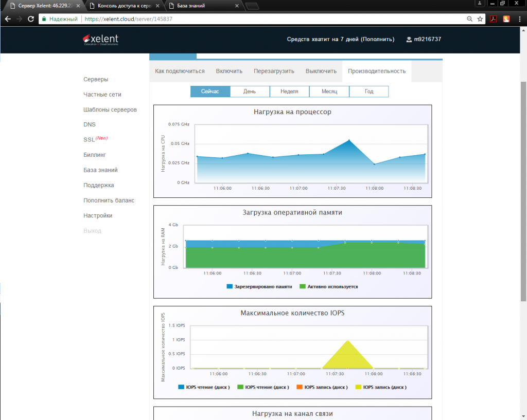Open Поддержка in the sidebar

98,185
